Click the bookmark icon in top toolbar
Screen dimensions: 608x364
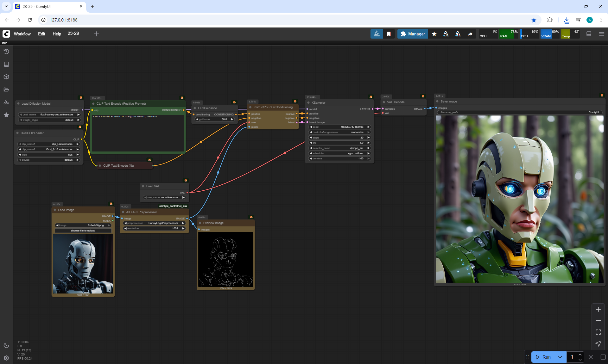tap(389, 34)
